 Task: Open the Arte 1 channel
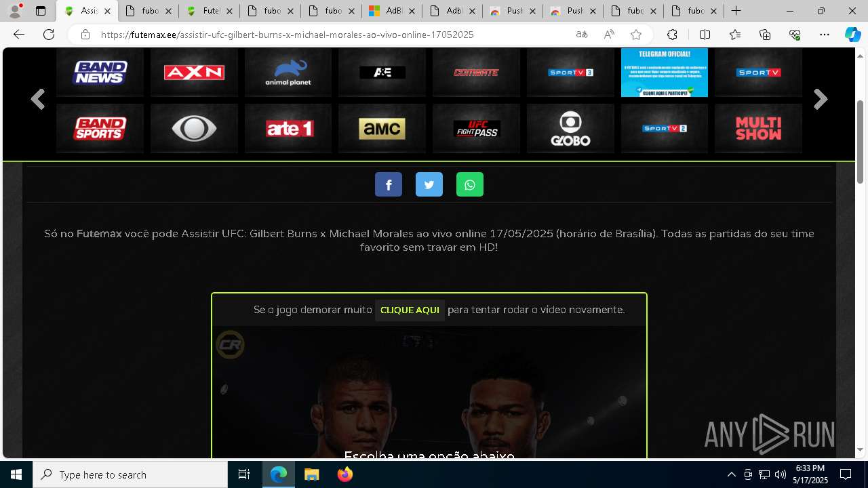pyautogui.click(x=288, y=128)
